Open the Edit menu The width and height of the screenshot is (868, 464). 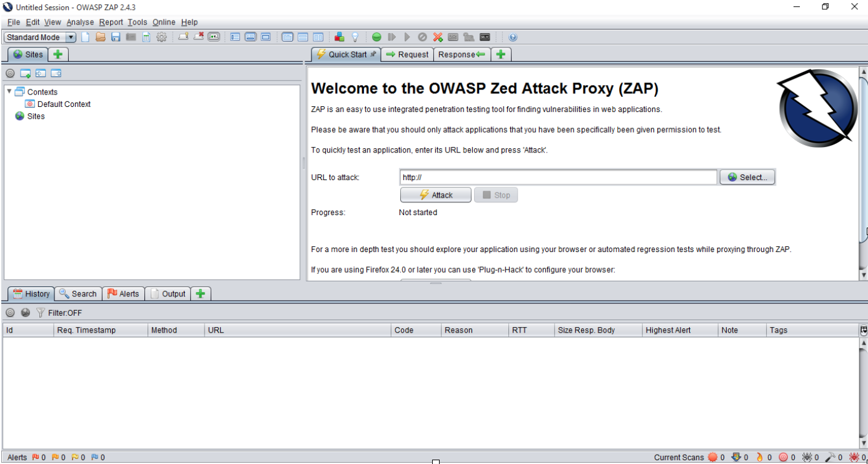(33, 22)
